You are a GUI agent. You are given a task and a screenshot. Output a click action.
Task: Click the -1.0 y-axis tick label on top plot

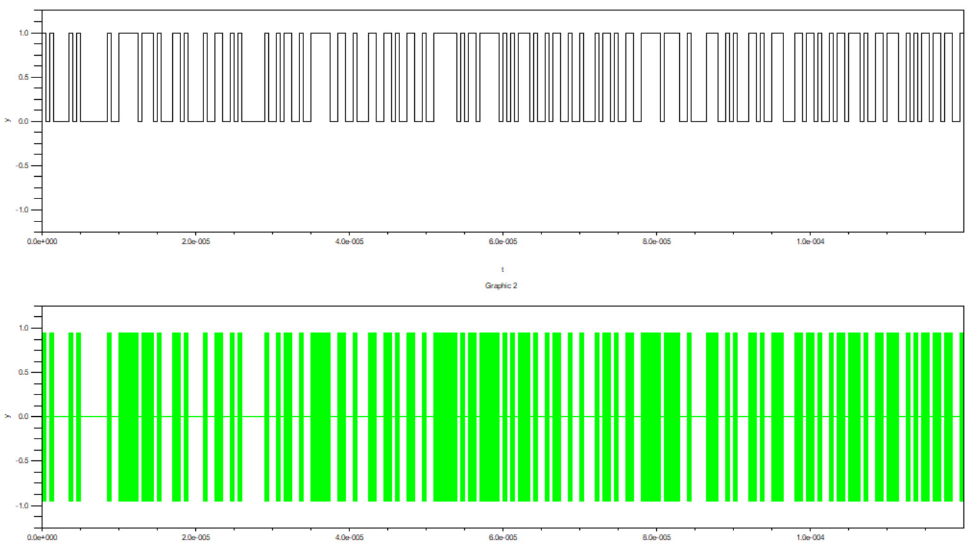22,210
